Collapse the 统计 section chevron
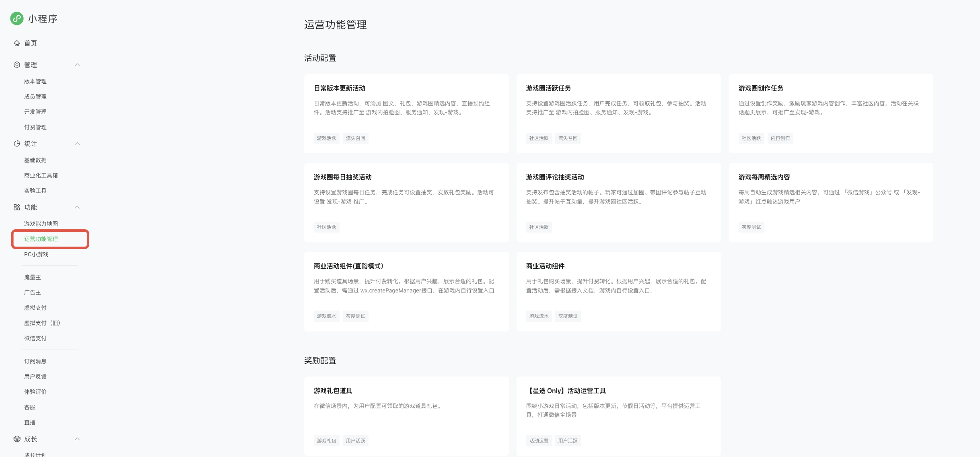This screenshot has height=457, width=980. [x=77, y=144]
